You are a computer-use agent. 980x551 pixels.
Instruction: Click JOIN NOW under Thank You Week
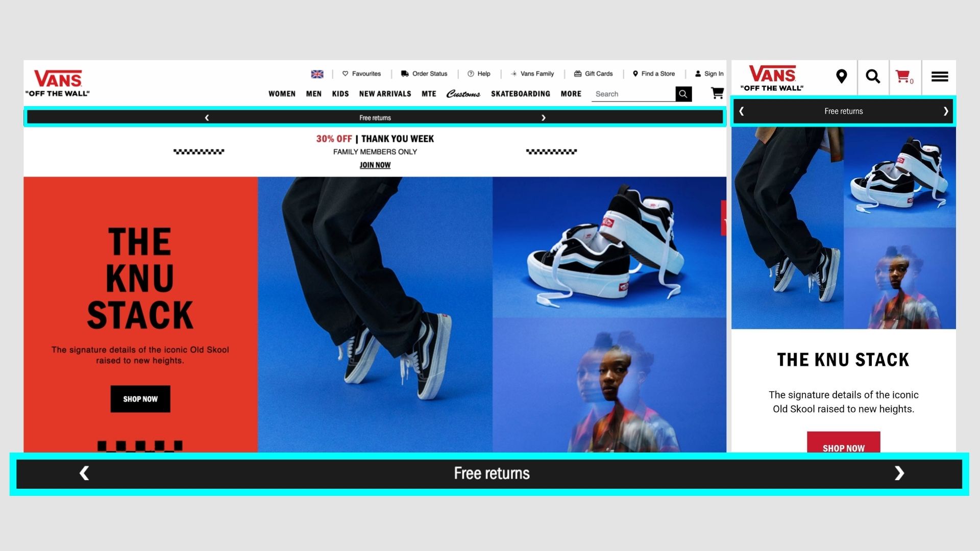(x=375, y=165)
